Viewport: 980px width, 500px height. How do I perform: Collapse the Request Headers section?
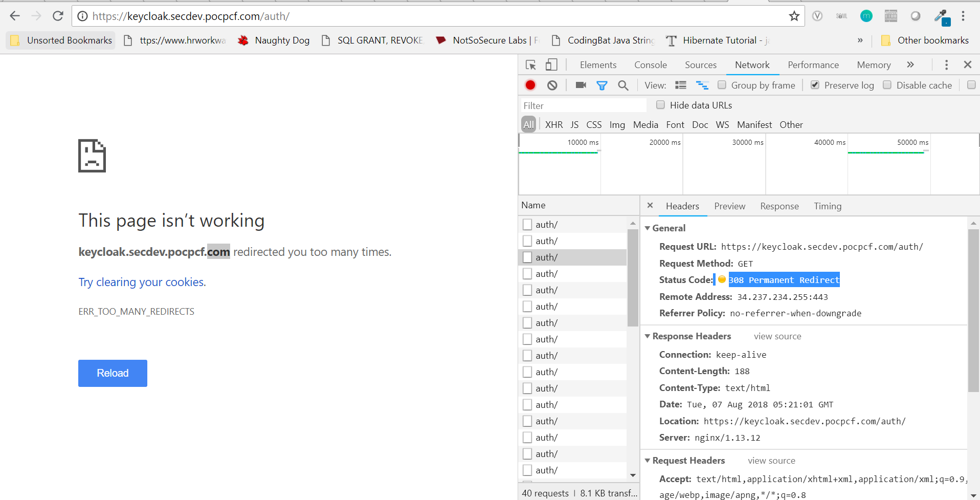[x=648, y=460]
